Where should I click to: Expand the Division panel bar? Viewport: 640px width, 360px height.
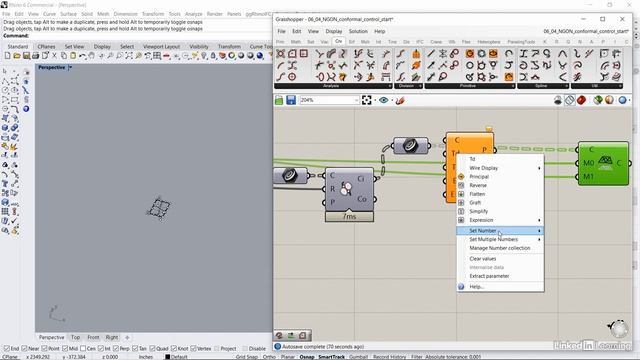coord(408,86)
